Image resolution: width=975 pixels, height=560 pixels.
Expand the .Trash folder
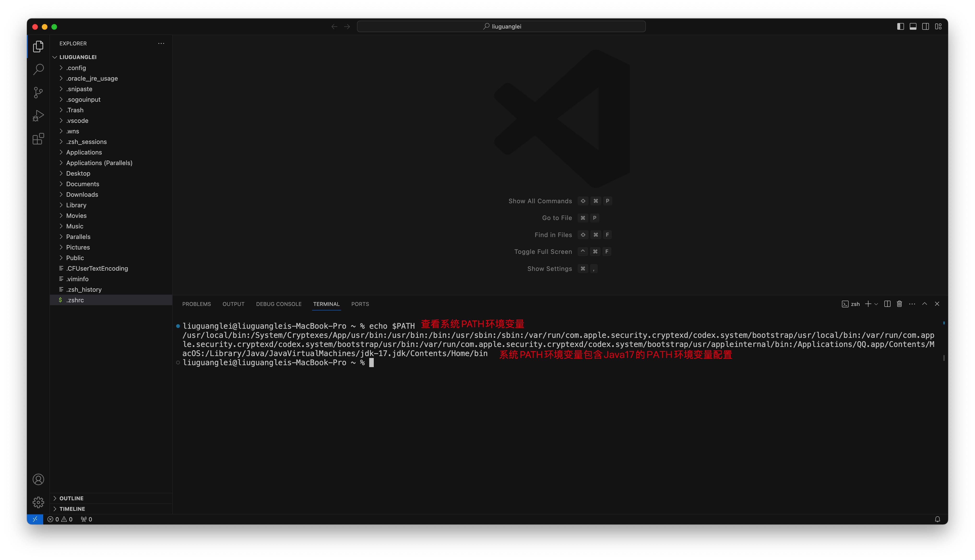111,110
